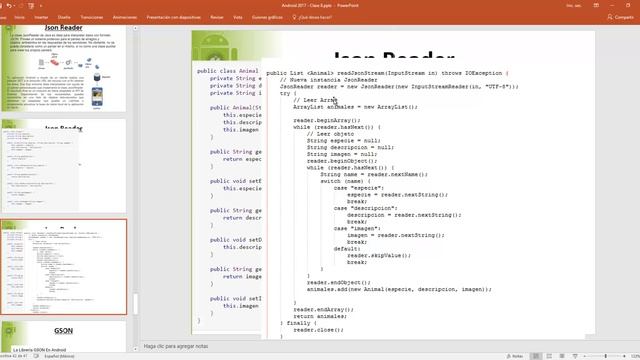
Task: Click 'return animales;' line in code
Action: (x=320, y=316)
